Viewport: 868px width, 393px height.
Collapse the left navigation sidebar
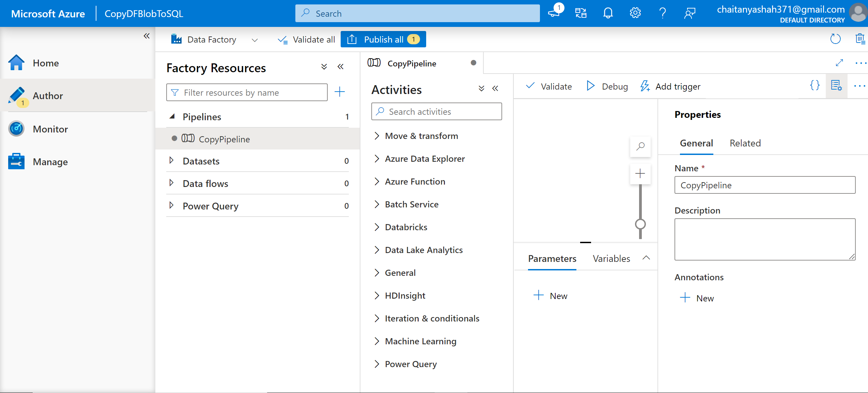146,36
